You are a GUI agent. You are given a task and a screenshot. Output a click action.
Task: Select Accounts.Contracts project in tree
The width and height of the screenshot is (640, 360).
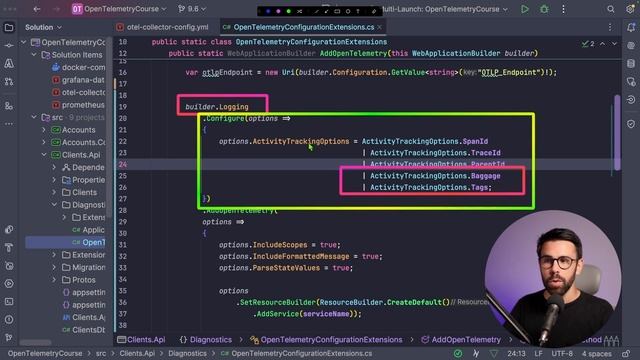click(78, 142)
